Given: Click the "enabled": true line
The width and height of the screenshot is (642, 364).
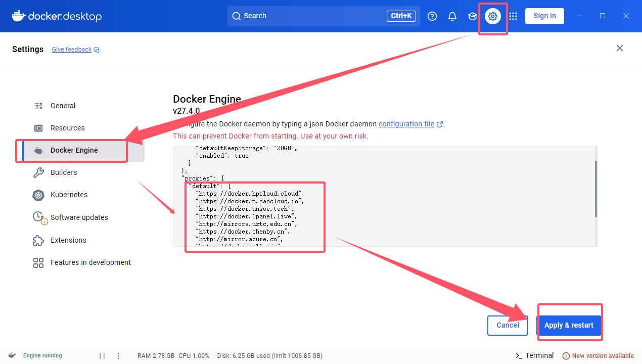Looking at the screenshot, I should pyautogui.click(x=222, y=156).
